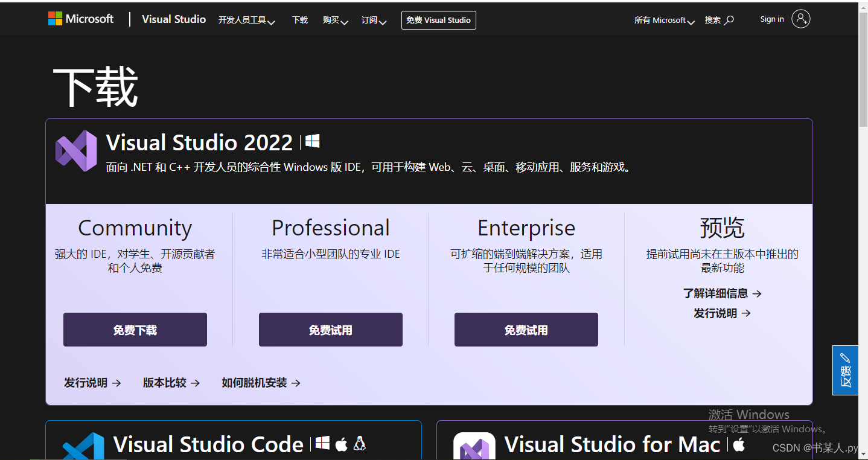The image size is (868, 460).
Task: Open the 反馈 feedback side tab
Action: (845, 370)
